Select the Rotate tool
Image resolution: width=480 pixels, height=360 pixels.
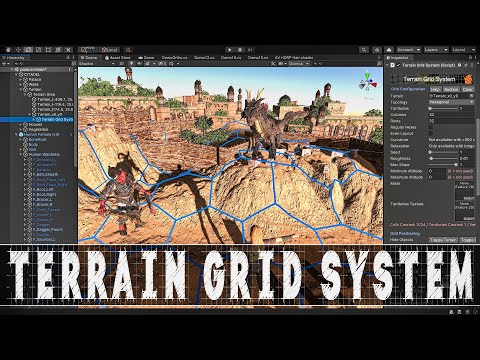point(28,50)
